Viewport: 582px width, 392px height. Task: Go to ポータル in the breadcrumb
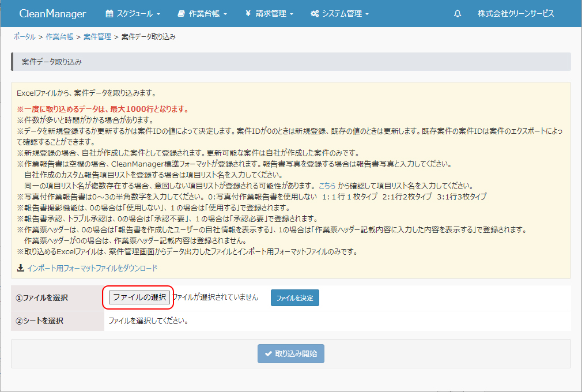[x=24, y=36]
